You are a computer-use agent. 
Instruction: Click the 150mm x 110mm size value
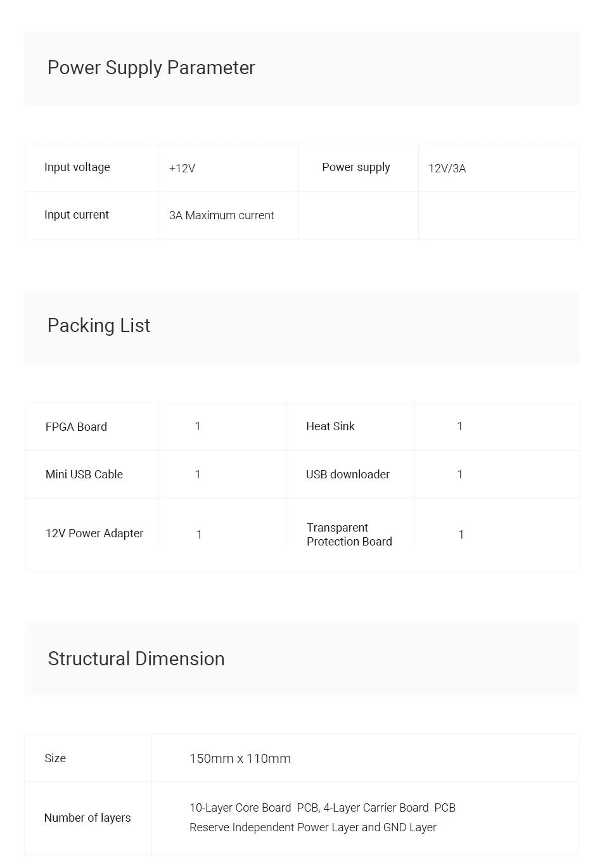[x=240, y=759]
